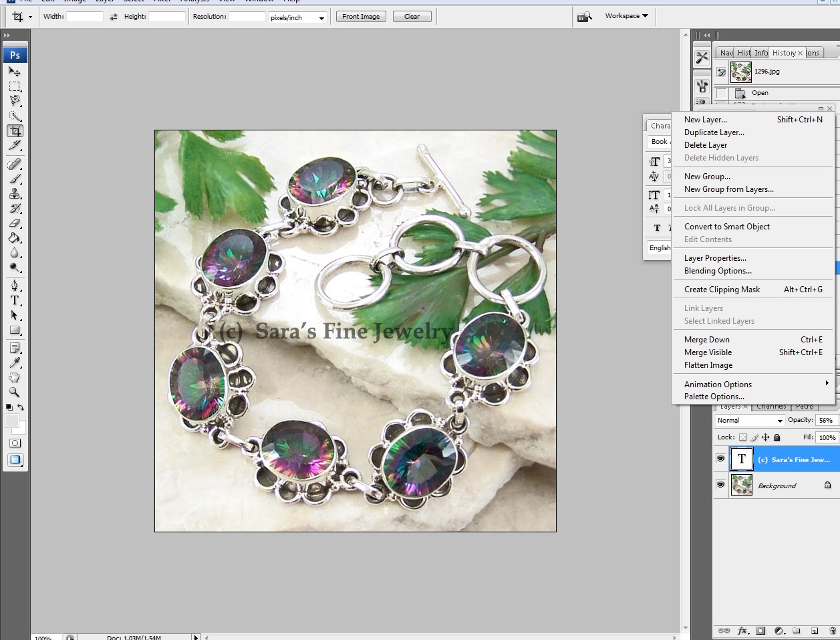Select the Path Selection tool

click(x=15, y=315)
